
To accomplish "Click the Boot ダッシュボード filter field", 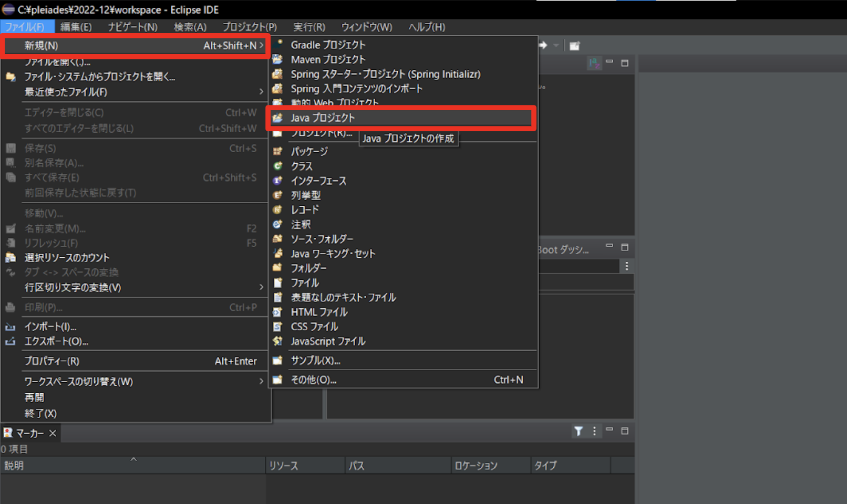I will click(x=579, y=266).
